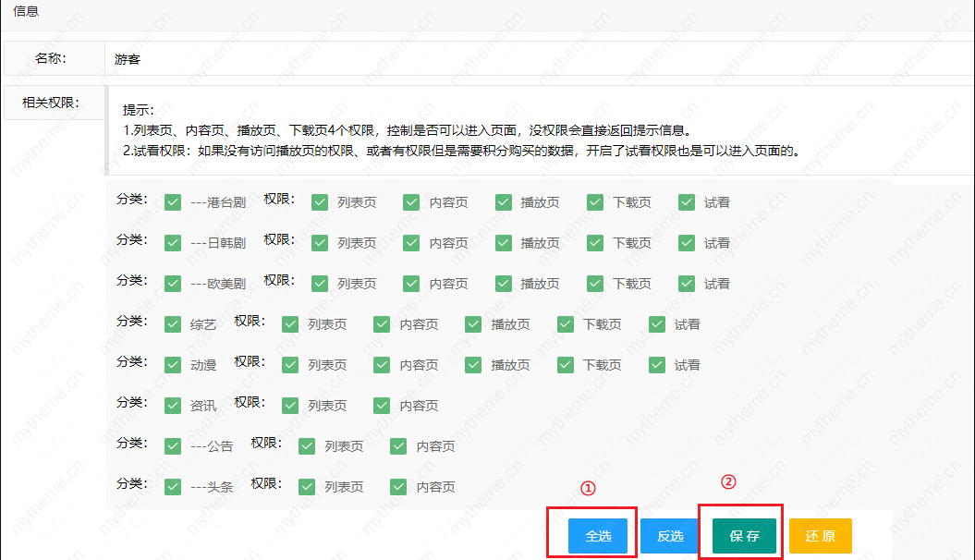Click the yellow 还原 button

coord(820,536)
